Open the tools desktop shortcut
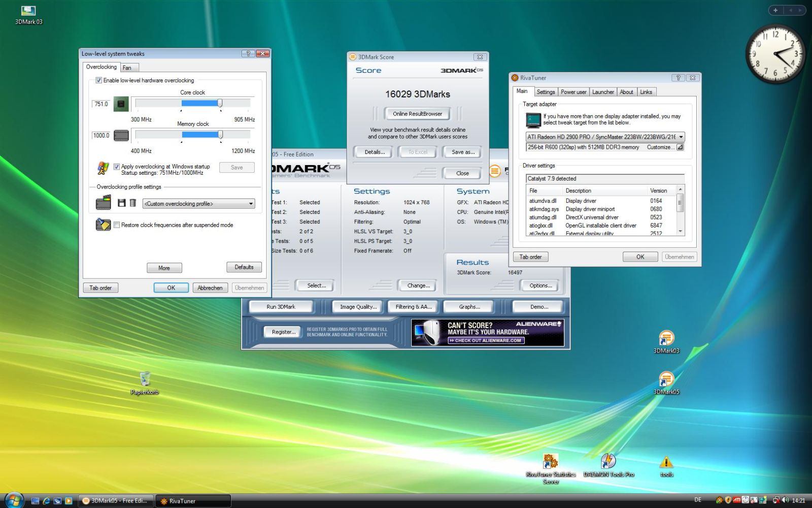 pos(666,466)
